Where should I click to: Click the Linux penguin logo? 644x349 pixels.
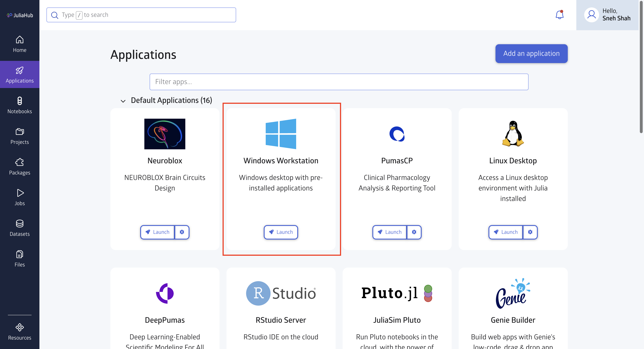coord(513,134)
